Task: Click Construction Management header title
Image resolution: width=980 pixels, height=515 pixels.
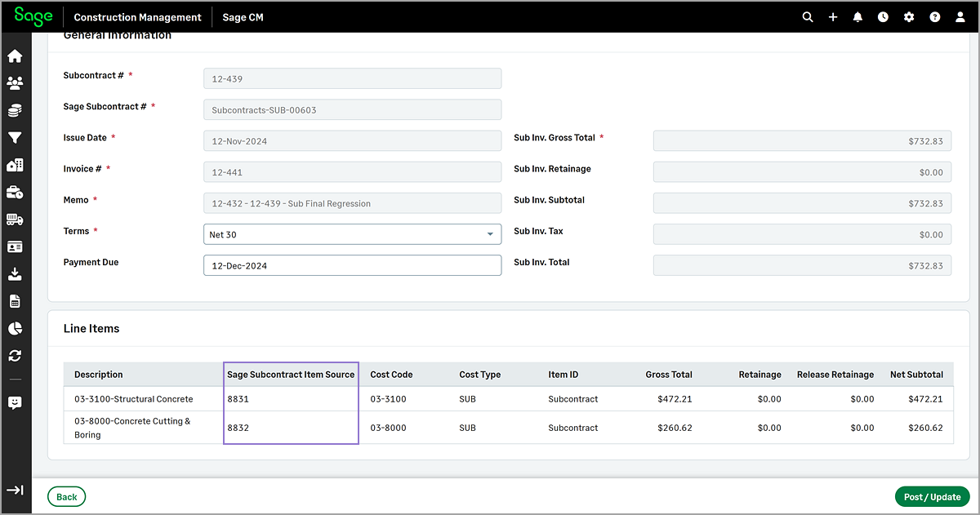Action: (137, 17)
